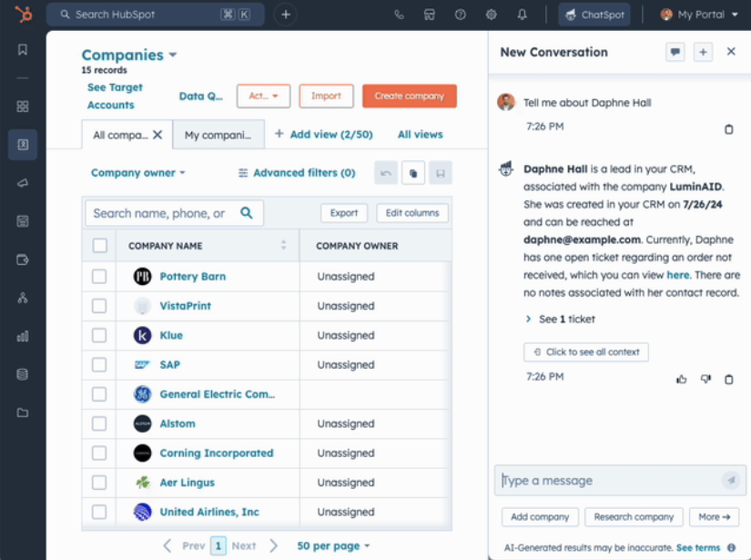Open the HubSpot sprocket home logo

pyautogui.click(x=23, y=15)
